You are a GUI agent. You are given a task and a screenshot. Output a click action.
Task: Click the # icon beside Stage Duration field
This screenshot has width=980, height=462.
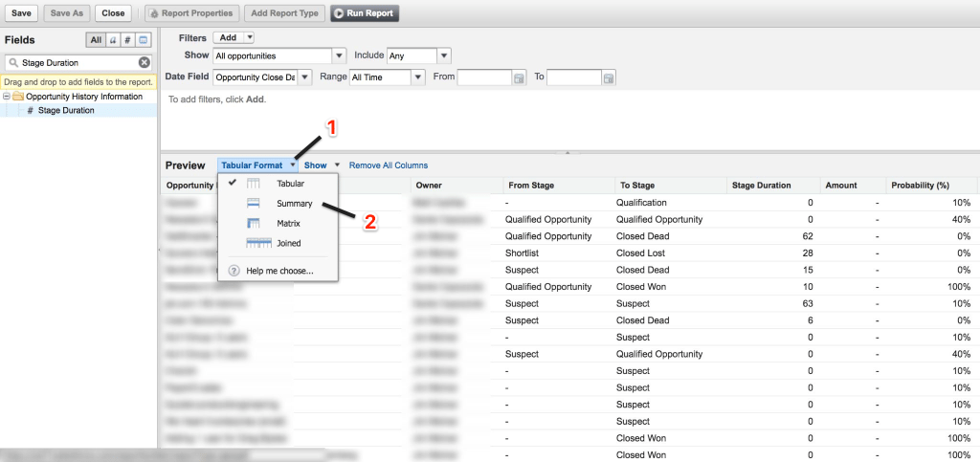point(30,111)
